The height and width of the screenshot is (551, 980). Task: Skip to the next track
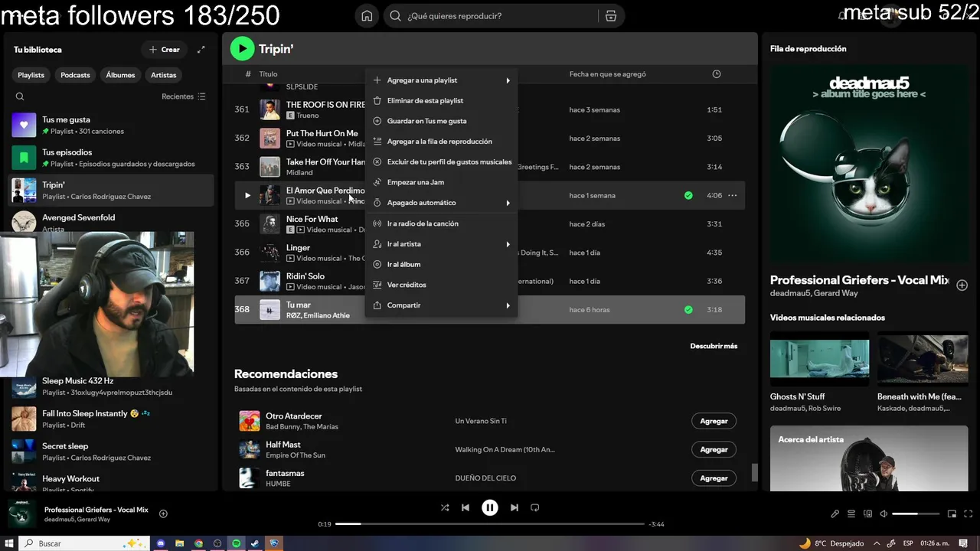pos(514,507)
